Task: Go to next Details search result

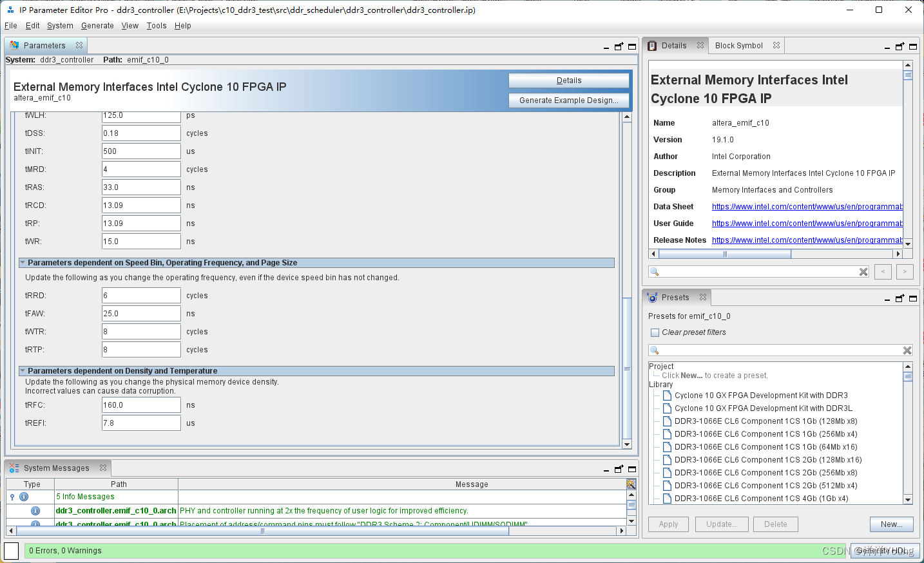Action: click(x=905, y=272)
